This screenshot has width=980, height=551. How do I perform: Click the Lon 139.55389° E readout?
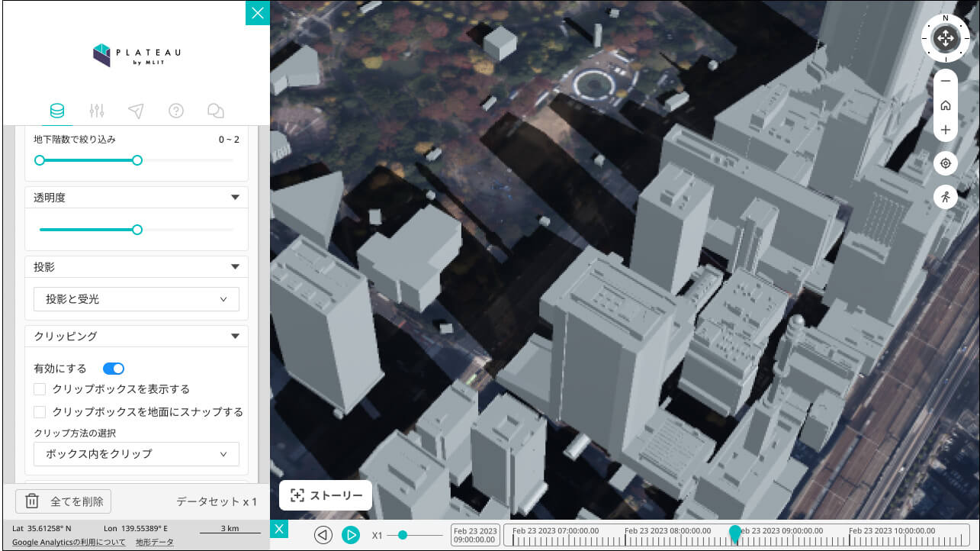click(136, 528)
